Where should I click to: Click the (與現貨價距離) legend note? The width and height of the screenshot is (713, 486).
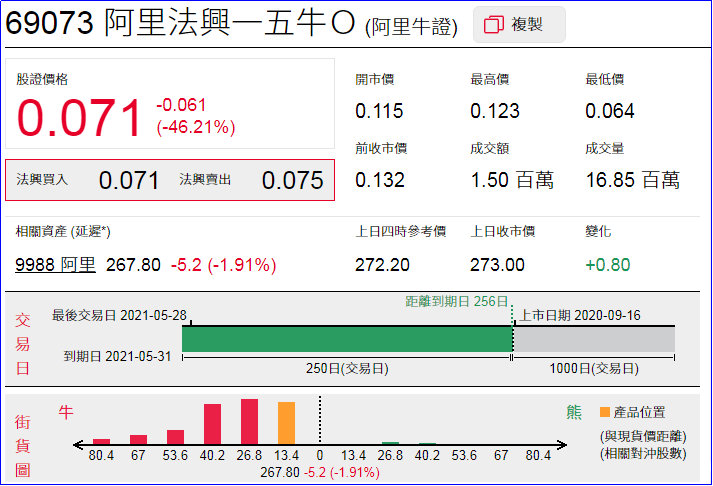coord(643,436)
